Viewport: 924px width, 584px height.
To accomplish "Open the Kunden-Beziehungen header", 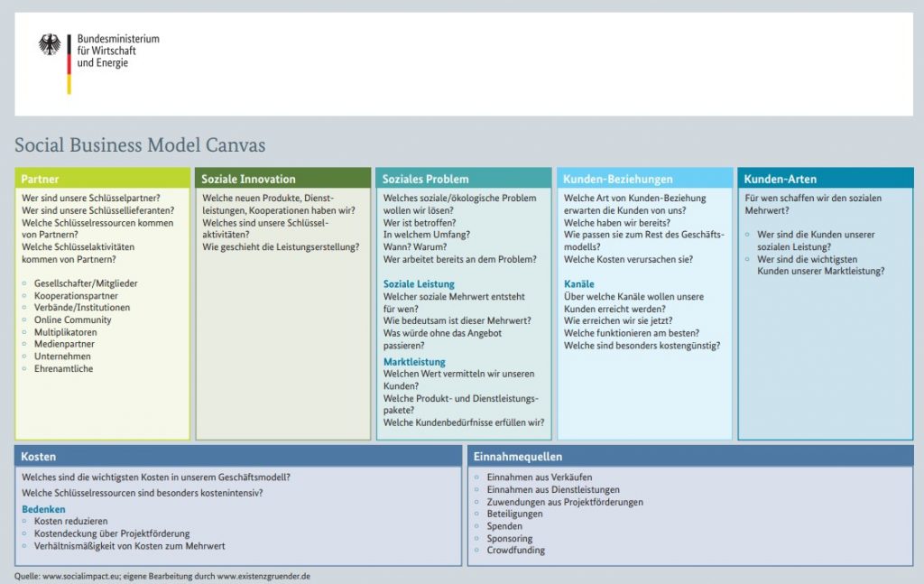I will tap(618, 179).
